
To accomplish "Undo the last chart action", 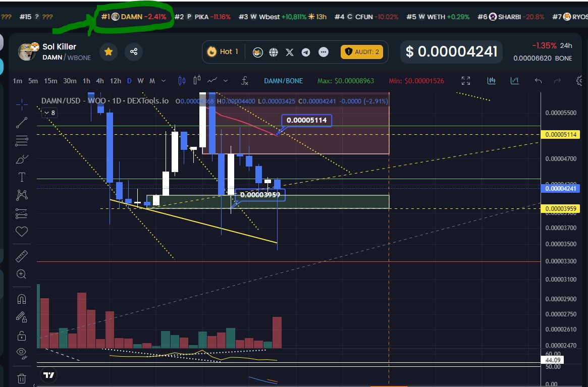I will coord(538,81).
